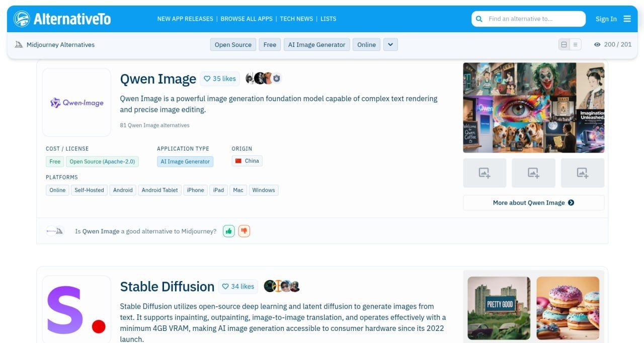Toggle the Open Source filter

coord(233,44)
